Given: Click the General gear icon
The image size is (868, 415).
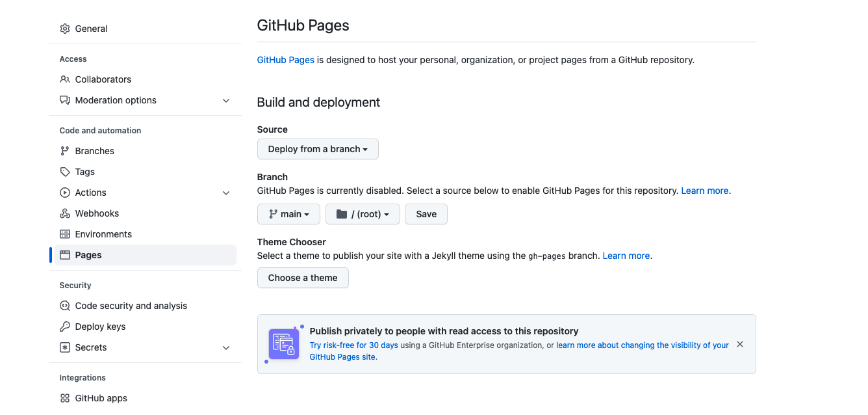Looking at the screenshot, I should coord(65,29).
